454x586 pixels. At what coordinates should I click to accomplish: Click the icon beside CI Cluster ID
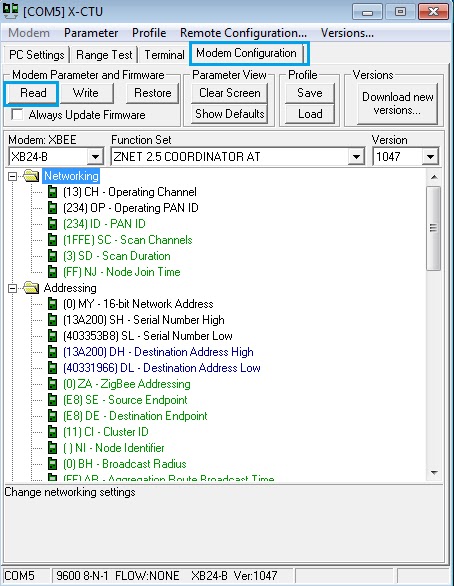[53, 432]
